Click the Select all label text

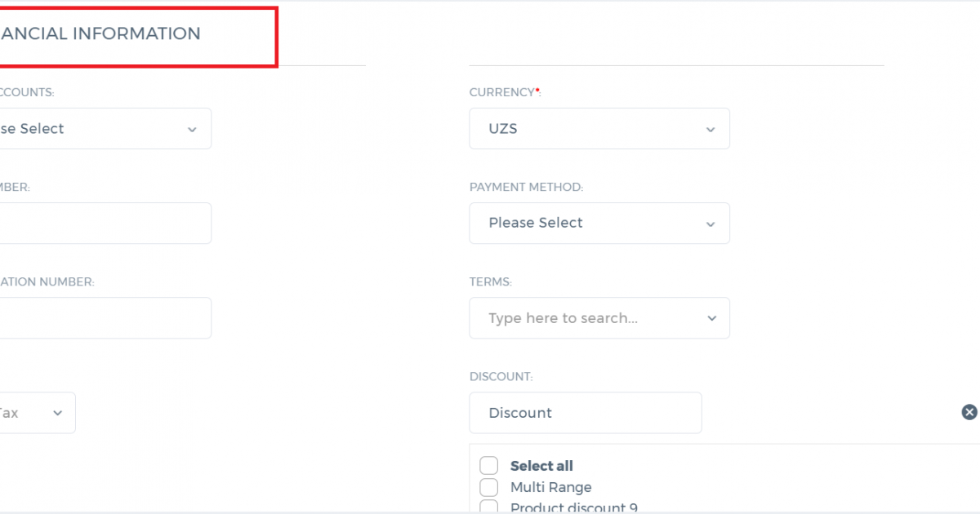coord(541,466)
